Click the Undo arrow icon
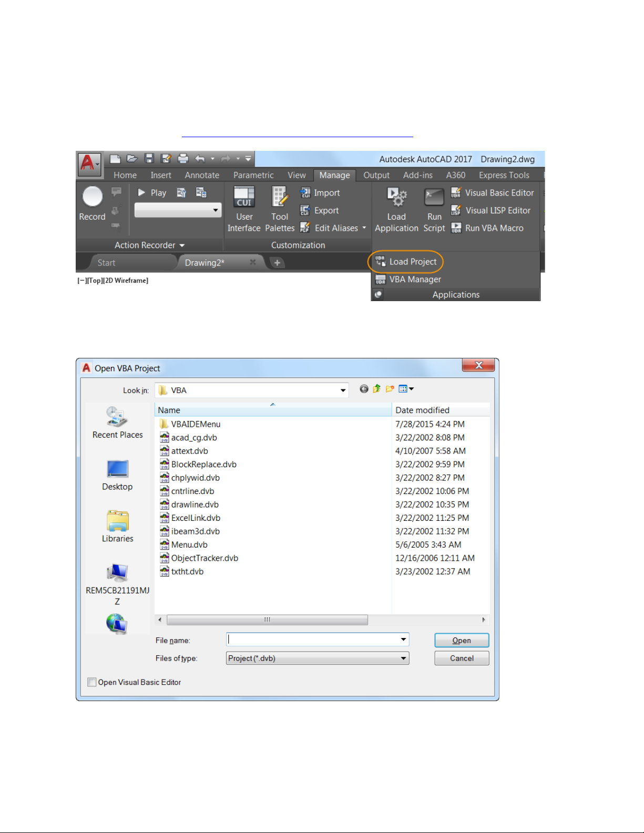This screenshot has width=644, height=833. pyautogui.click(x=200, y=159)
